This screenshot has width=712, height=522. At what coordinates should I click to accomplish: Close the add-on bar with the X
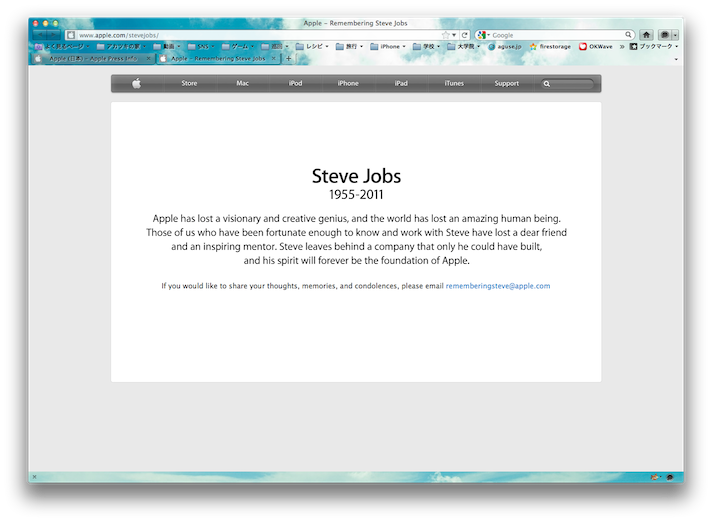point(35,477)
